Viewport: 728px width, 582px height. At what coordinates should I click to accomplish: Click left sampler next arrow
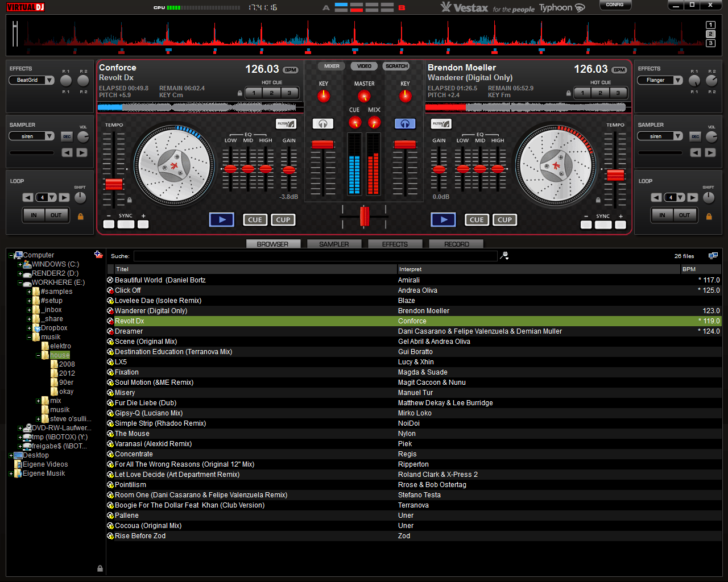click(82, 152)
